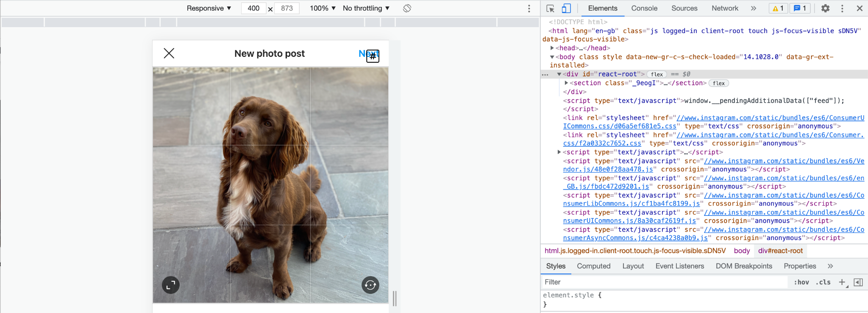Switch to the Network tab
Image resolution: width=868 pixels, height=313 pixels.
pos(725,8)
